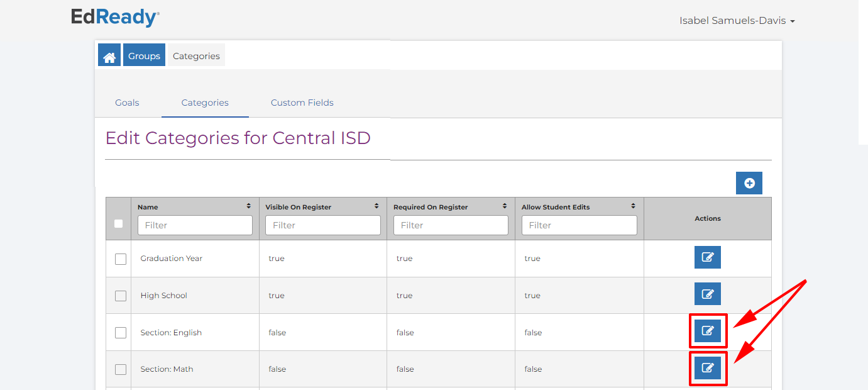Viewport: 868px width, 390px height.
Task: Switch to the Goals tab
Action: [127, 103]
